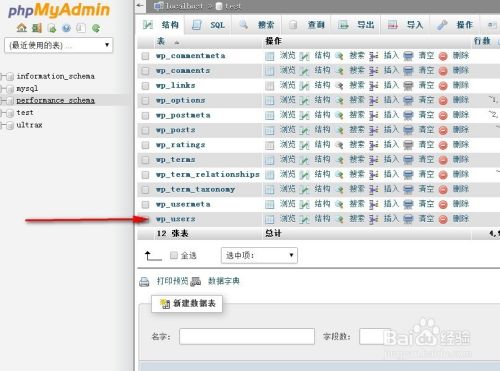This screenshot has width=500, height=371.
Task: Tick the wp_posts checkbox
Action: pyautogui.click(x=145, y=130)
